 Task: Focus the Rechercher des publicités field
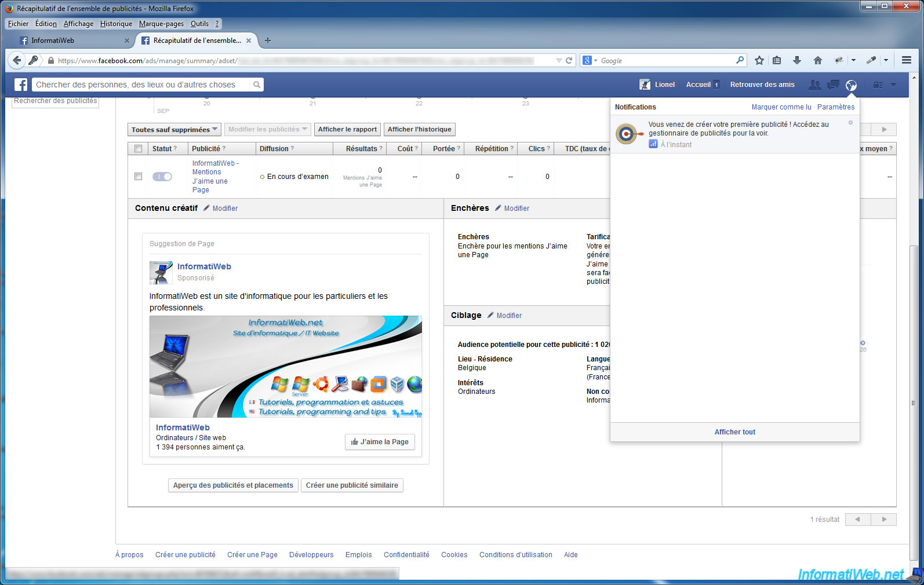(56, 101)
